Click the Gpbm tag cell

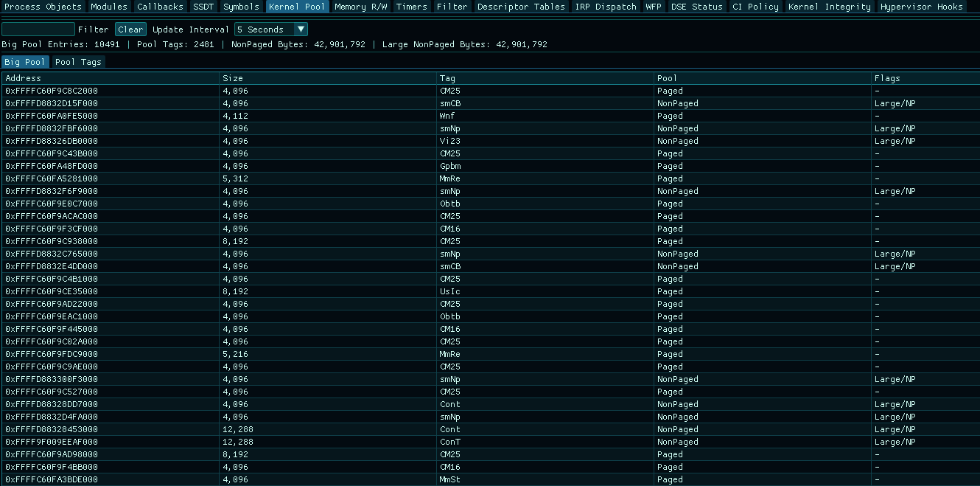tap(545, 166)
